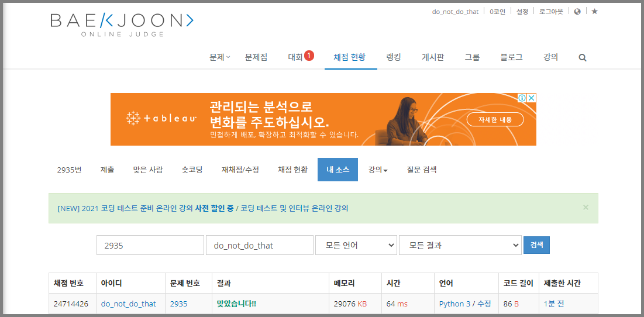The image size is (644, 317).
Task: Click the user ID field do_not_do_that
Action: (260, 246)
